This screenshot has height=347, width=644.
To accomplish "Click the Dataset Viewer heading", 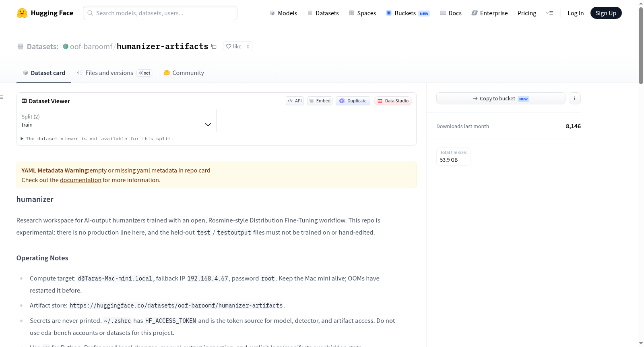I will click(49, 101).
